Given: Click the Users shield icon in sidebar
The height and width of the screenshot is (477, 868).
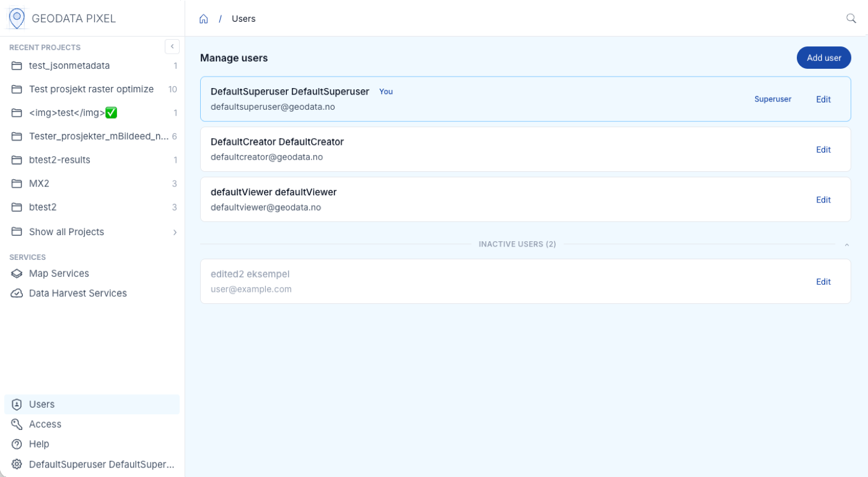Looking at the screenshot, I should [17, 405].
